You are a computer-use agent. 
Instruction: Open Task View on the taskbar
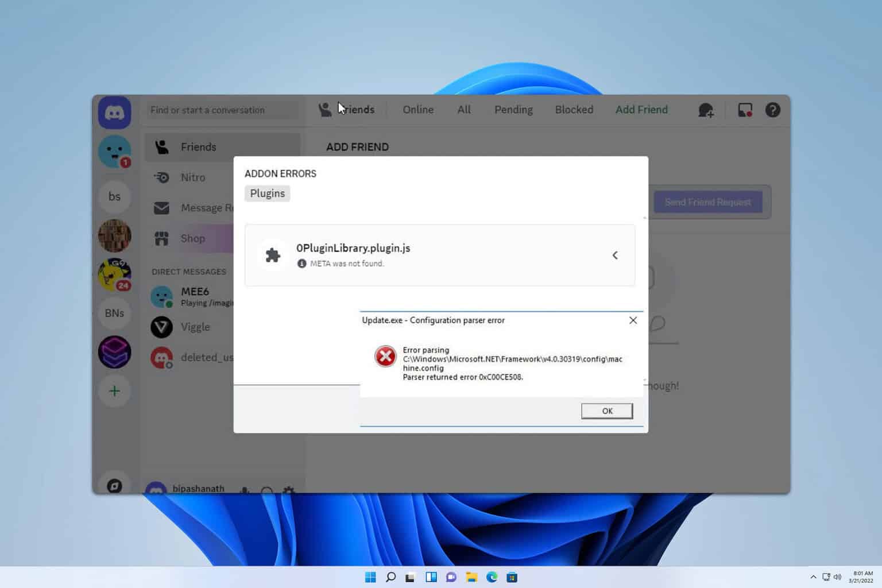pyautogui.click(x=410, y=577)
